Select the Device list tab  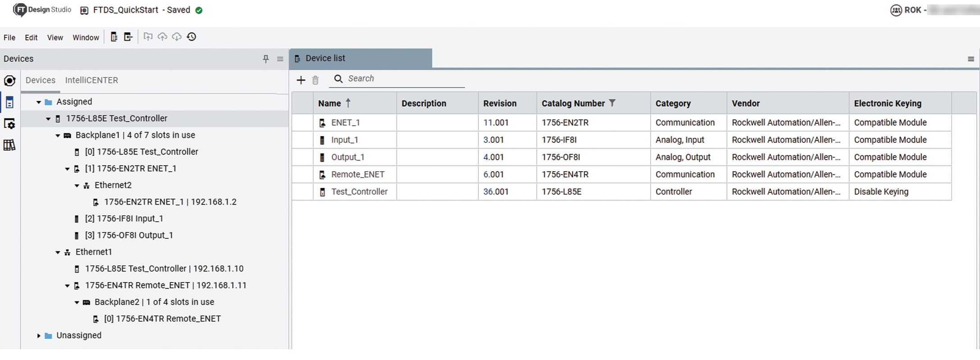click(x=360, y=58)
